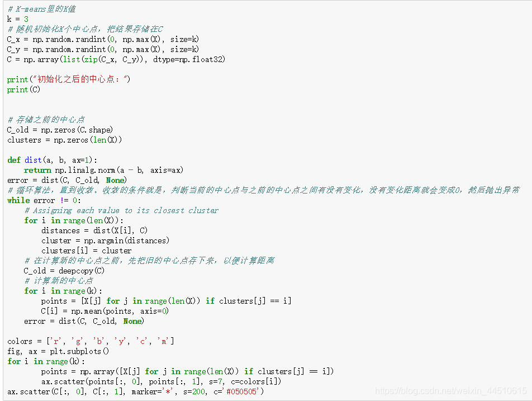Click the 'ax.scatter(points[:, 0]...' line

161,381
